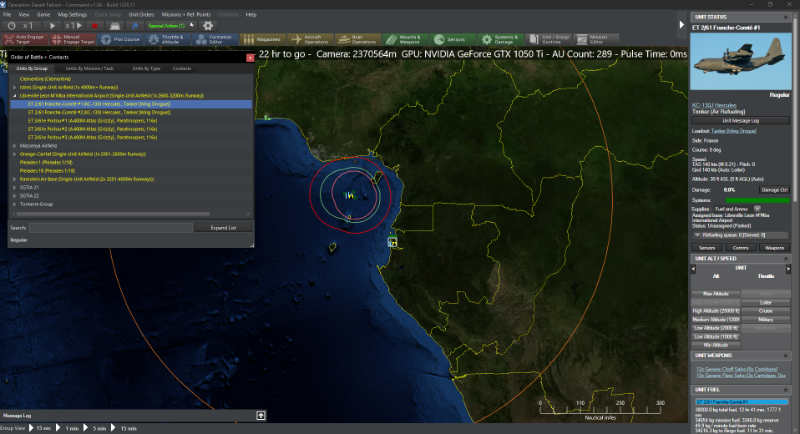Collapse right sidebar with the white arrow
The height and width of the screenshot is (434, 800).
pos(682,24)
